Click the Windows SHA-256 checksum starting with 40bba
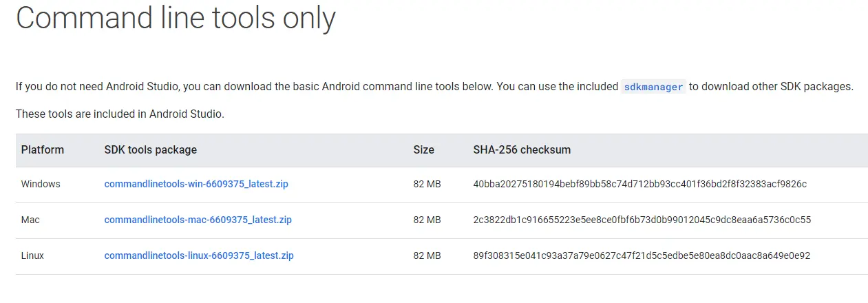This screenshot has width=868, height=303. [639, 184]
